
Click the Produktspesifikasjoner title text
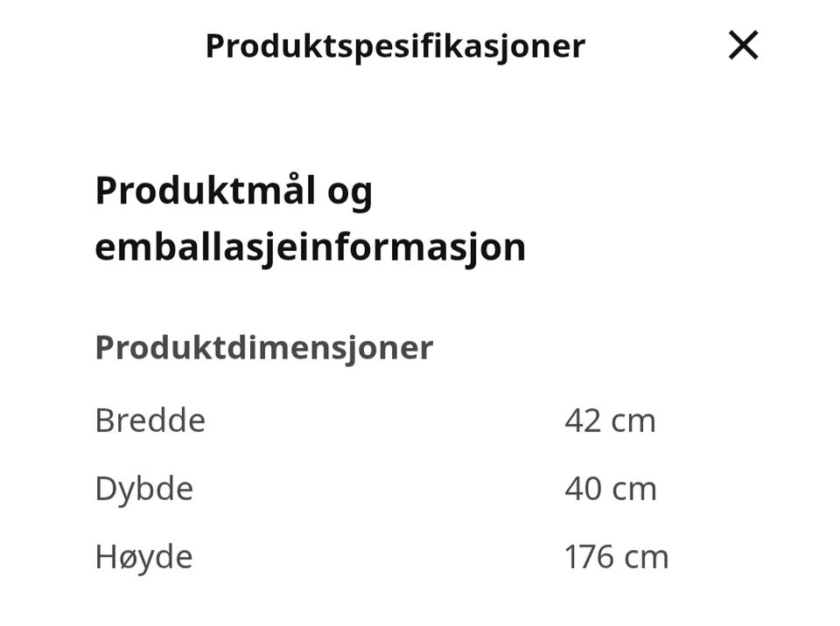click(395, 47)
